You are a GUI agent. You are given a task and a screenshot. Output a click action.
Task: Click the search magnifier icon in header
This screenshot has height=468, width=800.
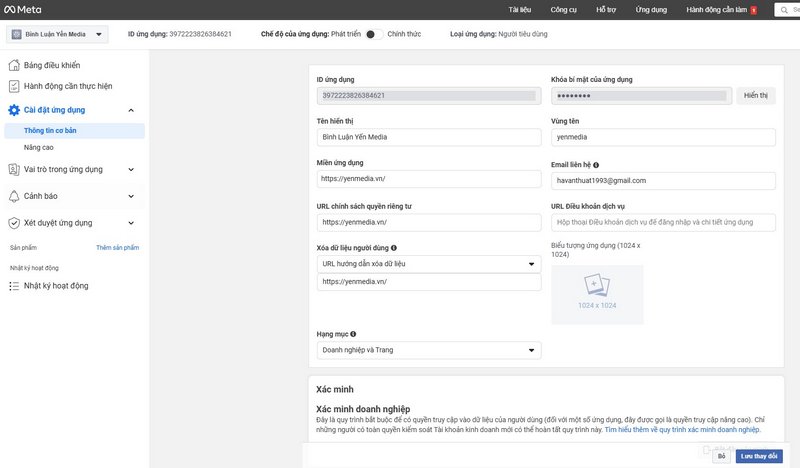pos(784,10)
